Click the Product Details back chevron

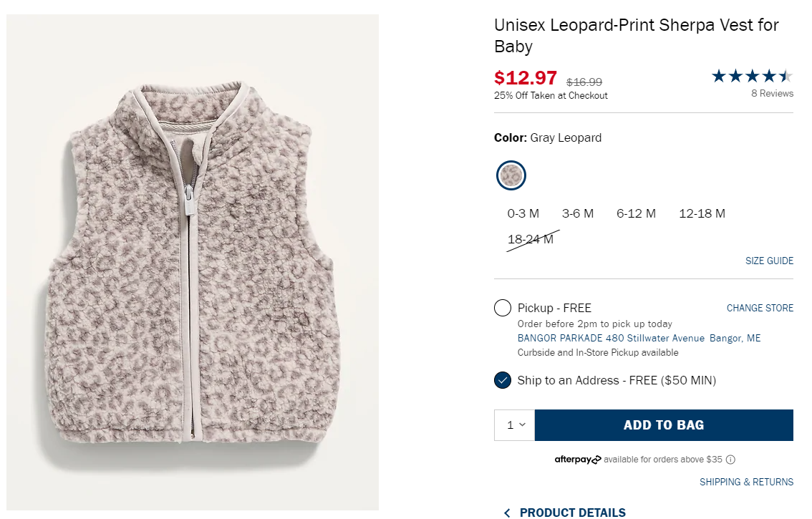pyautogui.click(x=507, y=513)
